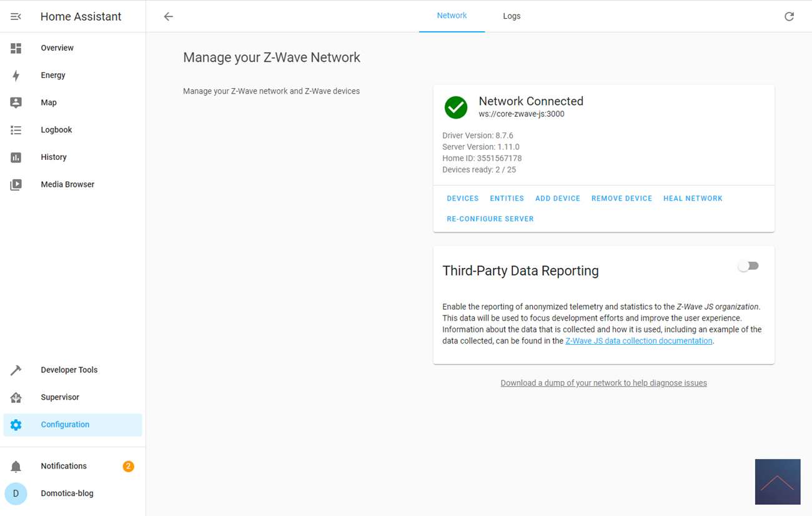Click the REMOVE DEVICE button
This screenshot has width=812, height=516.
click(x=621, y=199)
